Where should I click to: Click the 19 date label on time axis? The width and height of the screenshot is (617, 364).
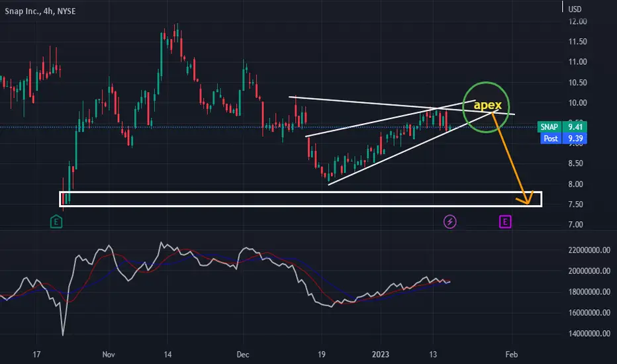pyautogui.click(x=322, y=354)
